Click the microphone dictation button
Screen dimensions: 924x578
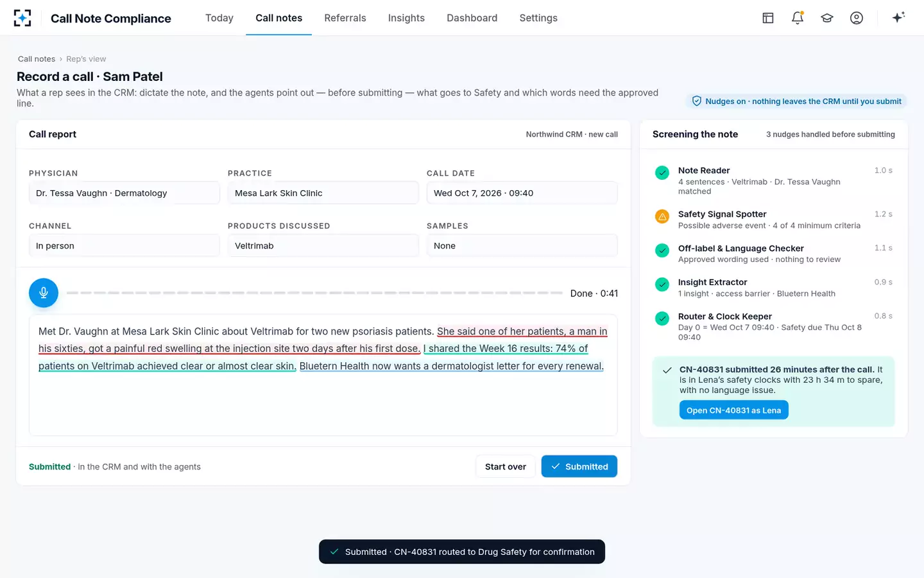pyautogui.click(x=44, y=293)
